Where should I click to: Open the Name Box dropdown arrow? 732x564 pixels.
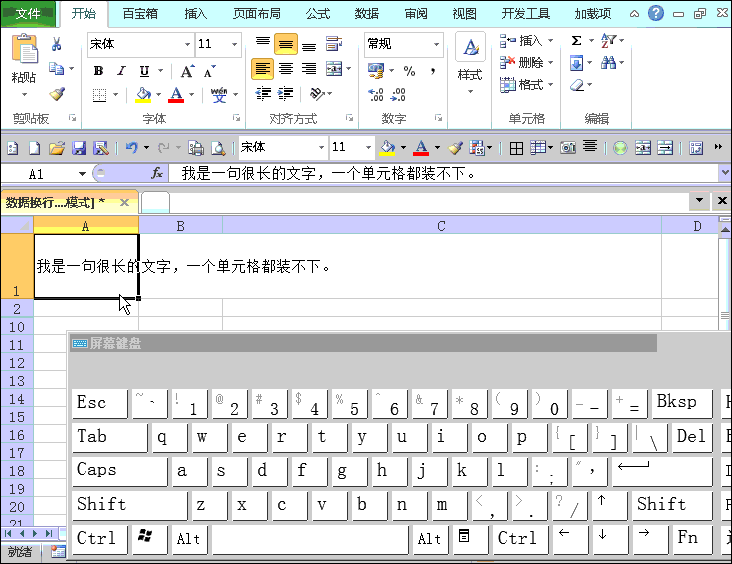click(x=82, y=174)
